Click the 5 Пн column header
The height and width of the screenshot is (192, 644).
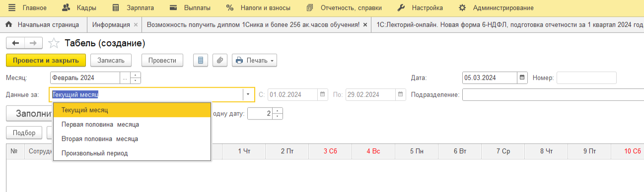417,151
